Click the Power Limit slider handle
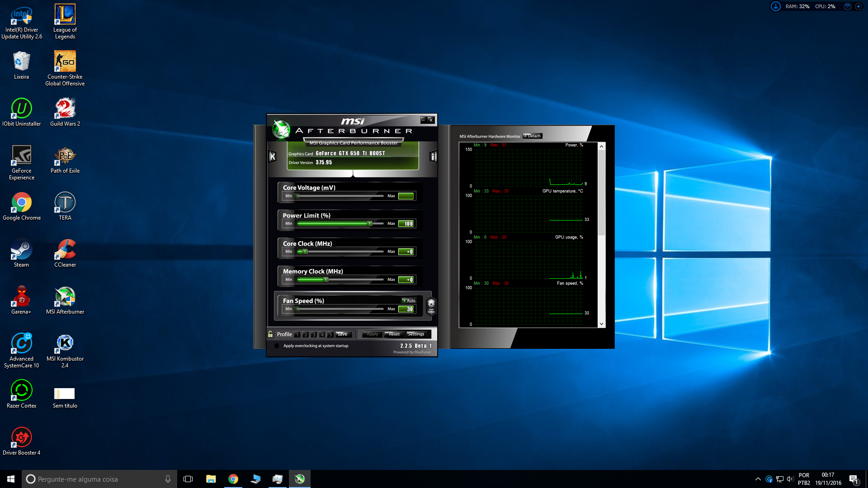The width and height of the screenshot is (868, 488). click(x=370, y=224)
